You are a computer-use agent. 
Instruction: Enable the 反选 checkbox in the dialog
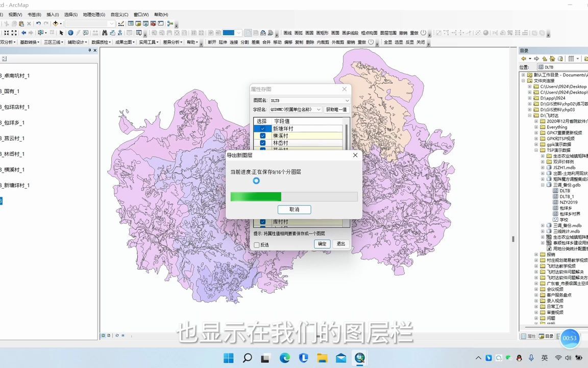[257, 245]
